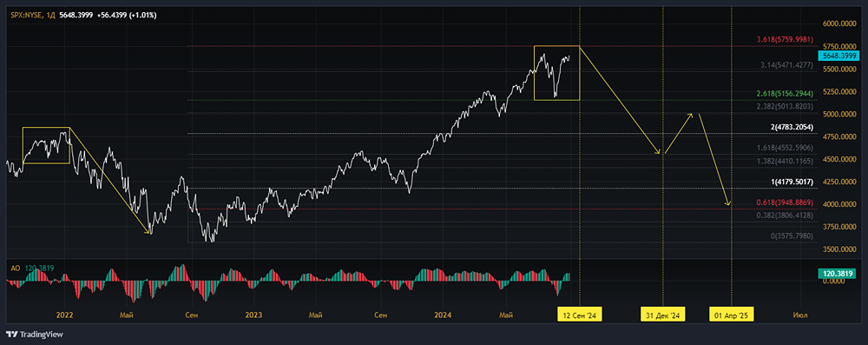
Task: Click 6000.0000 on the price scale
Action: (839, 24)
